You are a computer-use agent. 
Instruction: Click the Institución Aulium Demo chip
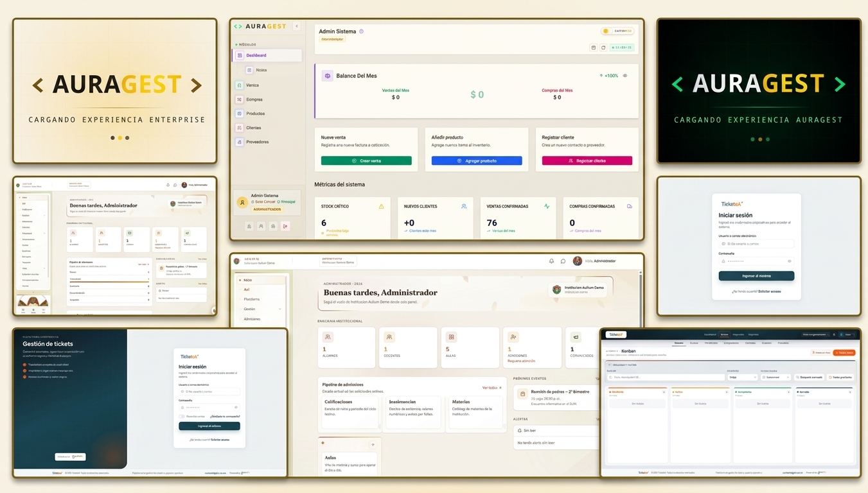pos(579,290)
